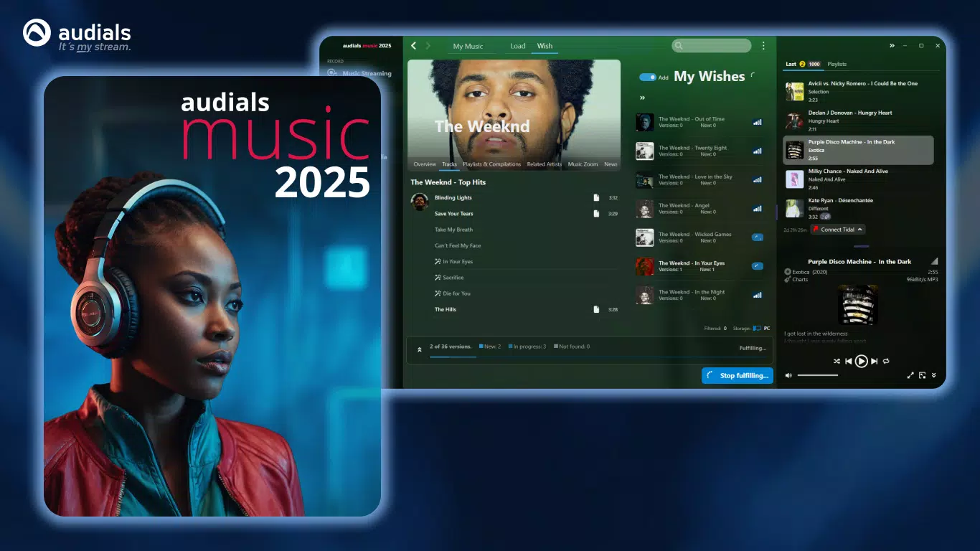Viewport: 980px width, 551px height.
Task: Select the Wish tab
Action: coord(545,46)
